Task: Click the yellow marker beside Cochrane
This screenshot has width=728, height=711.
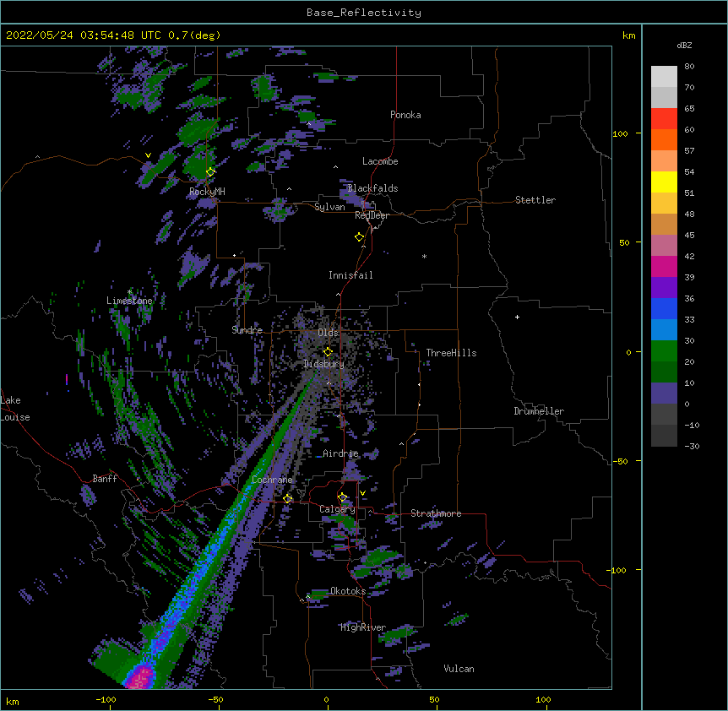Action: [x=288, y=498]
